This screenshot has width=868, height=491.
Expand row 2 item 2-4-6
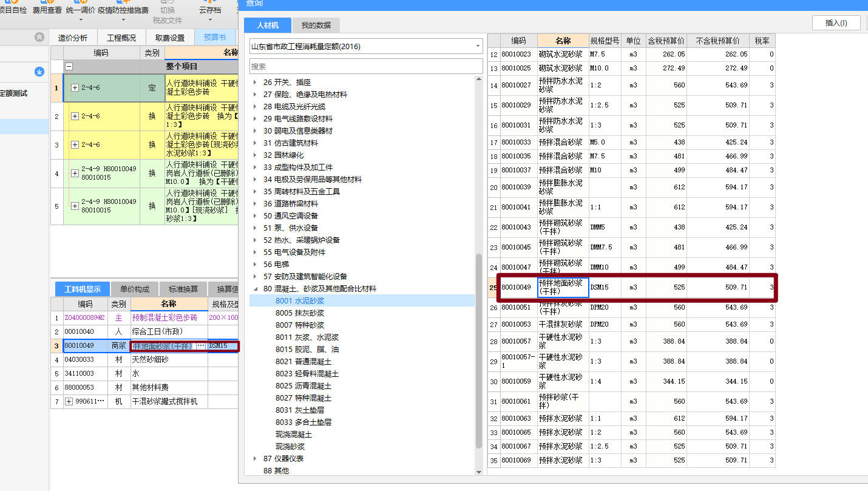tap(75, 116)
